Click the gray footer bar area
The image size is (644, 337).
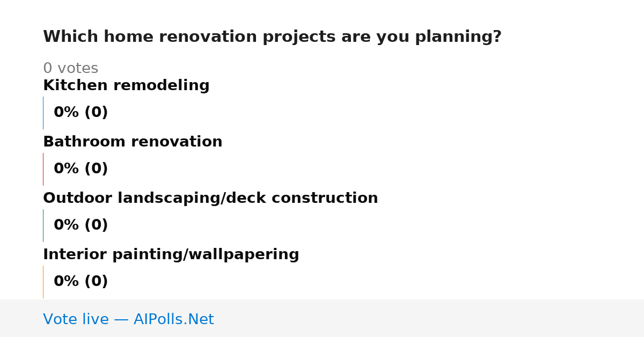[322, 318]
